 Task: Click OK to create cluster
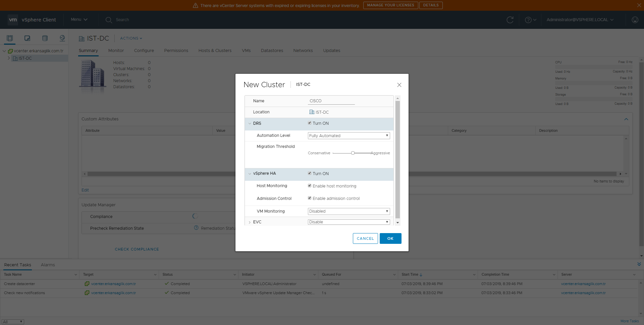(390, 238)
